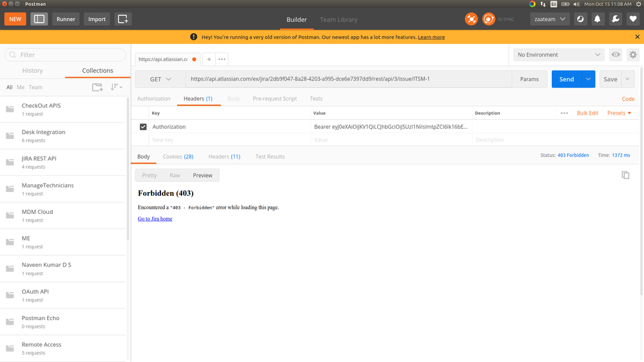Open the environment quick look eye icon
644x362 pixels.
point(616,55)
